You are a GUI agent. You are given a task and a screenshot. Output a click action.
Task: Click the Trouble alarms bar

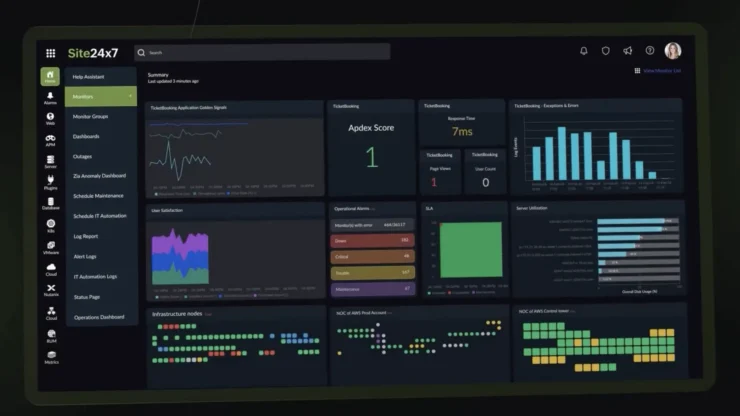(x=372, y=273)
